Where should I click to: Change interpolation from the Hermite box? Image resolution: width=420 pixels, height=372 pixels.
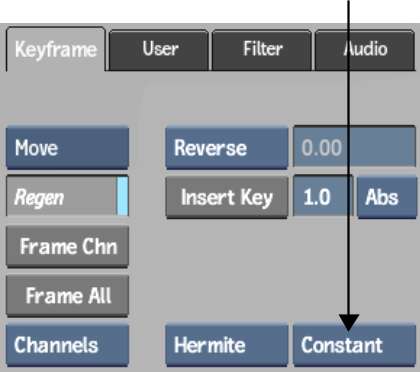coord(227,345)
